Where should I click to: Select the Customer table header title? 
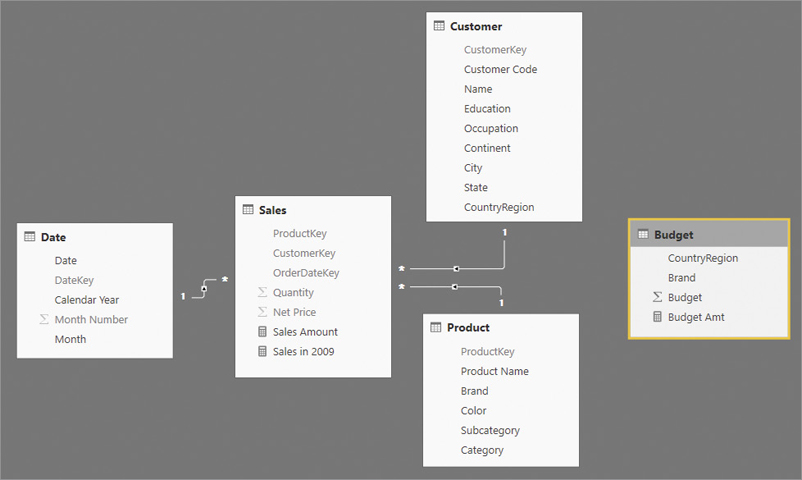pos(476,26)
